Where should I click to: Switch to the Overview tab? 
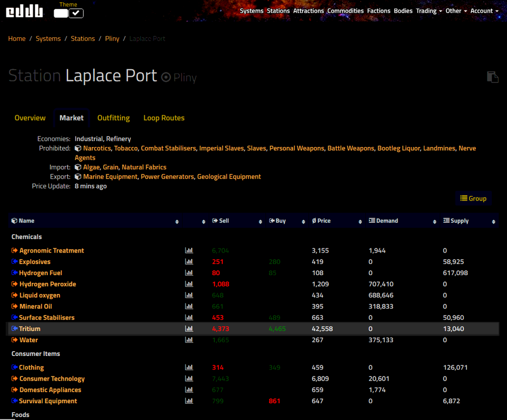30,118
